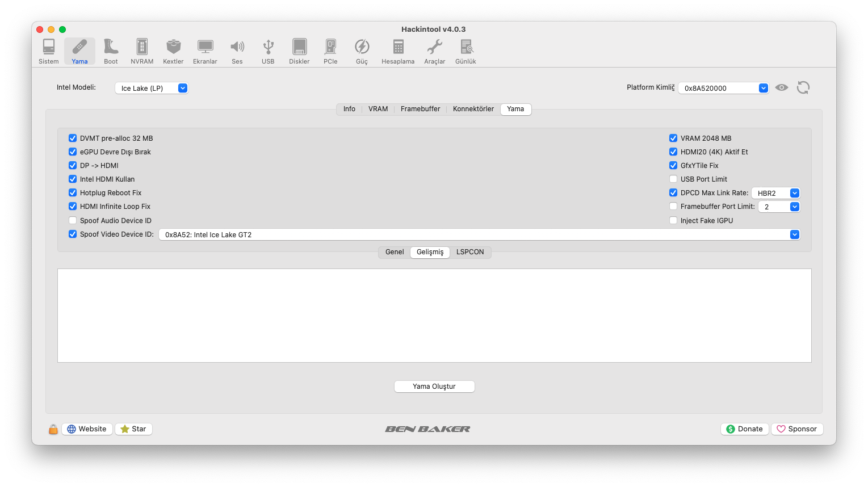
Task: Click the Yama Oluştur button
Action: [x=434, y=387]
